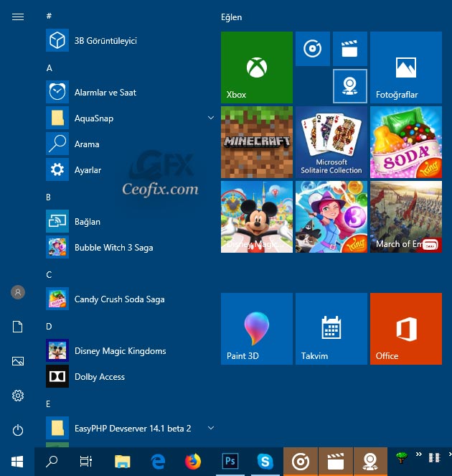This screenshot has height=476, width=452.
Task: Switch to Skype on the taskbar
Action: (x=265, y=462)
